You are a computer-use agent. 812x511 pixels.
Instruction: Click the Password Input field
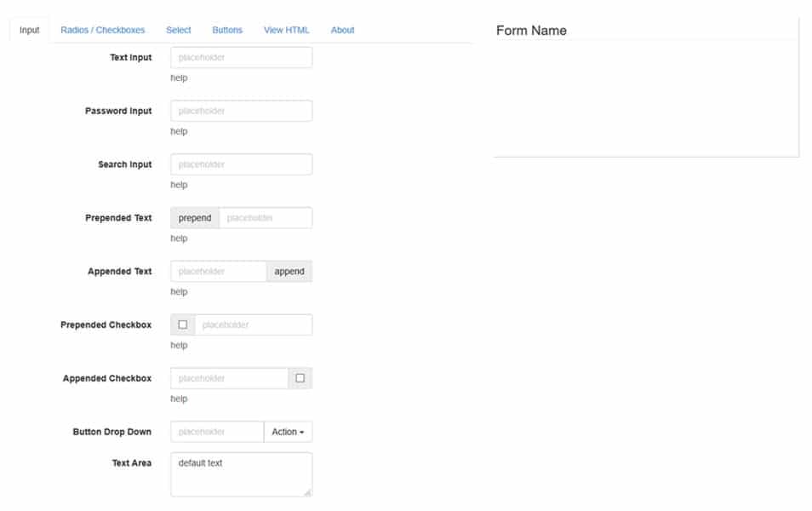coord(241,110)
